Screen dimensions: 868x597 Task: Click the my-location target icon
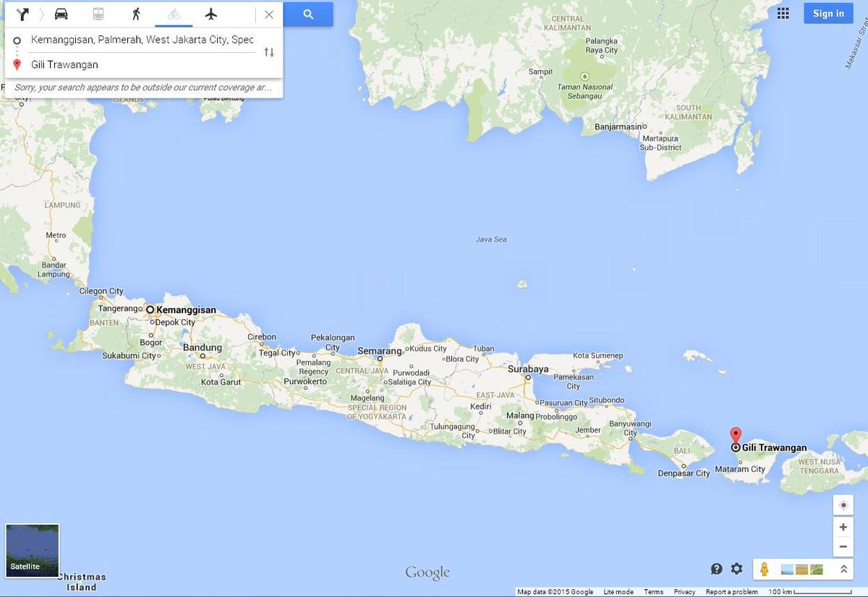pyautogui.click(x=843, y=504)
